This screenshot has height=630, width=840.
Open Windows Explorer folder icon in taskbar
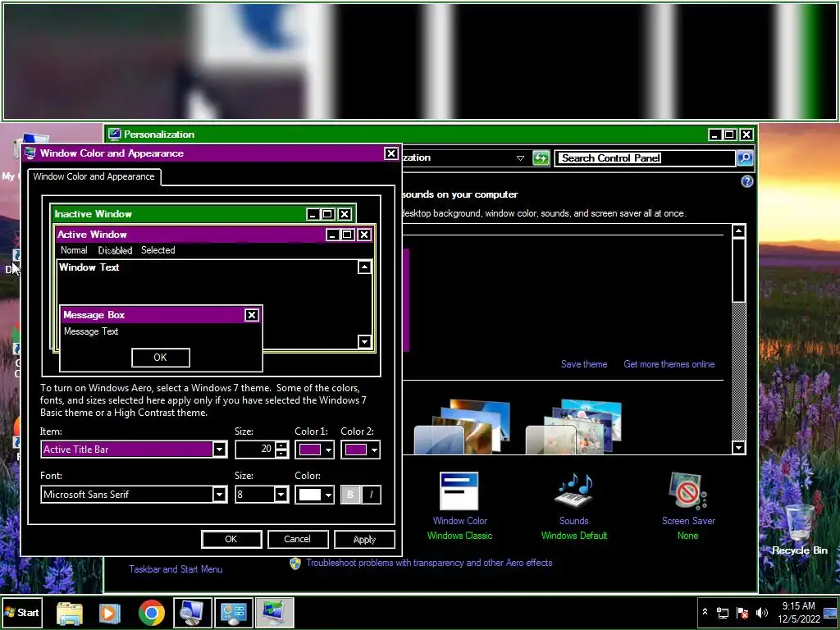70,613
